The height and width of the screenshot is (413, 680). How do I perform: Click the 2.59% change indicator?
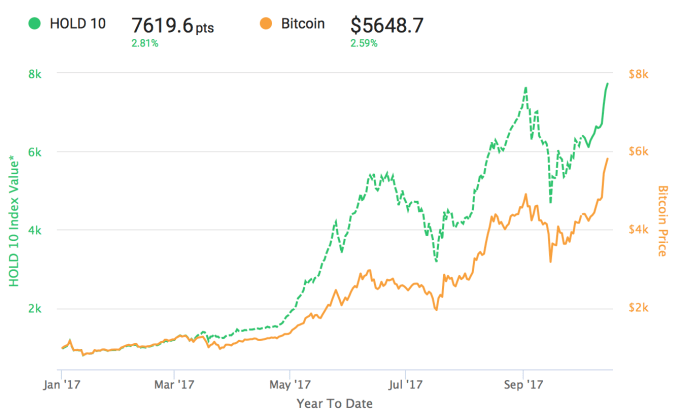[x=365, y=44]
